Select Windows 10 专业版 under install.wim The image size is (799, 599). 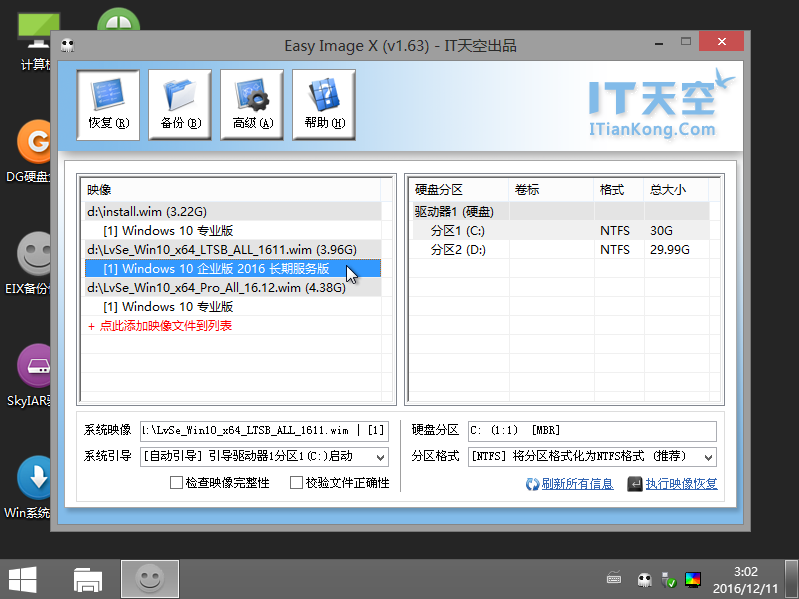click(233, 231)
